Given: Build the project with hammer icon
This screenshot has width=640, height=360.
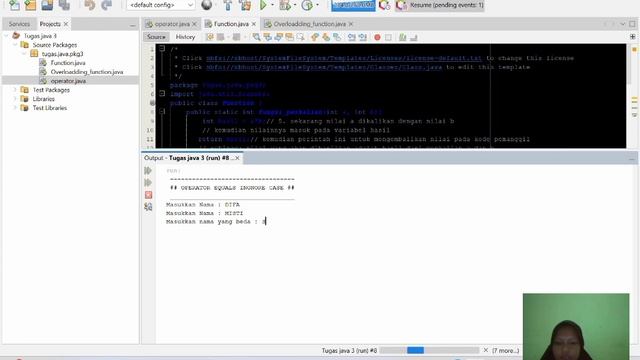Looking at the screenshot, I should (x=228, y=5).
